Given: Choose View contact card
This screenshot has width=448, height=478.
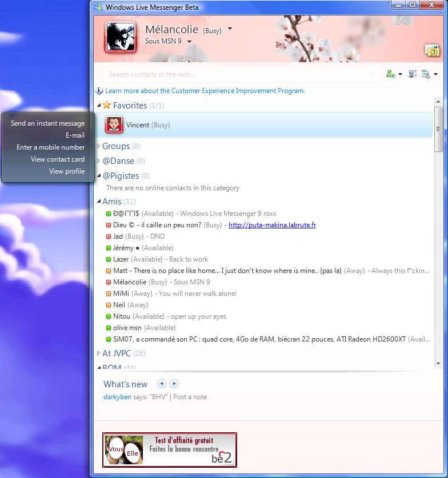Looking at the screenshot, I should (58, 159).
